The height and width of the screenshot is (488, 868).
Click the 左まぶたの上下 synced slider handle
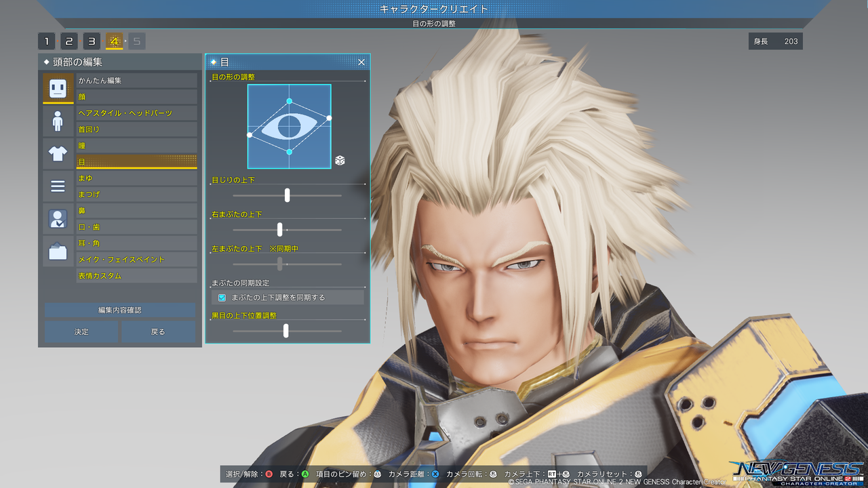tap(280, 264)
